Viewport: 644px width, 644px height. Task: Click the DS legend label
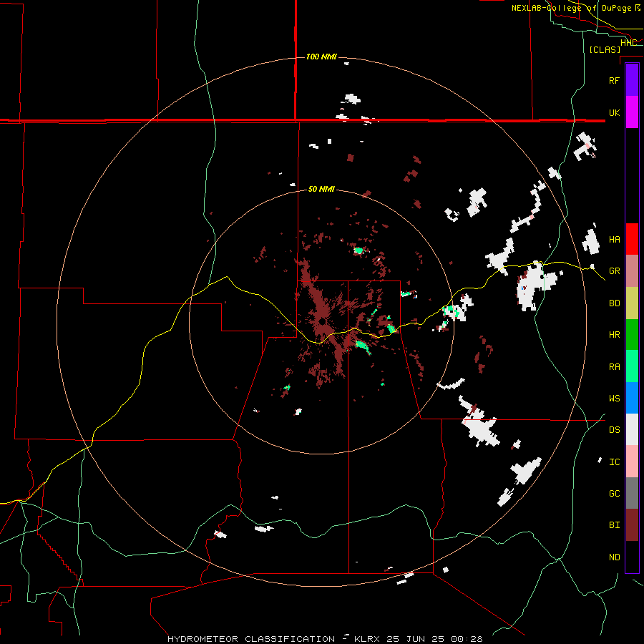click(x=615, y=430)
